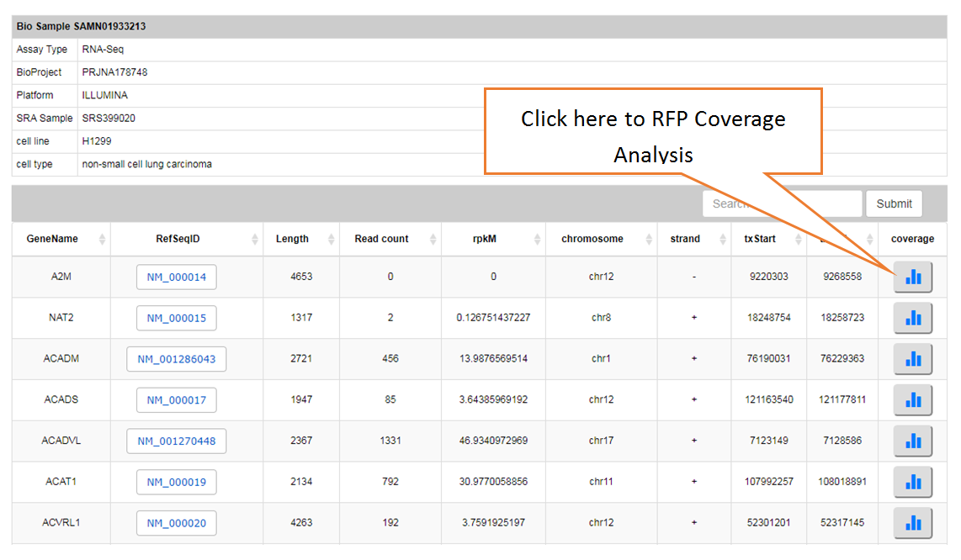Click chromosome value chr8
Viewport: 961px width, 560px height.
[x=601, y=318]
